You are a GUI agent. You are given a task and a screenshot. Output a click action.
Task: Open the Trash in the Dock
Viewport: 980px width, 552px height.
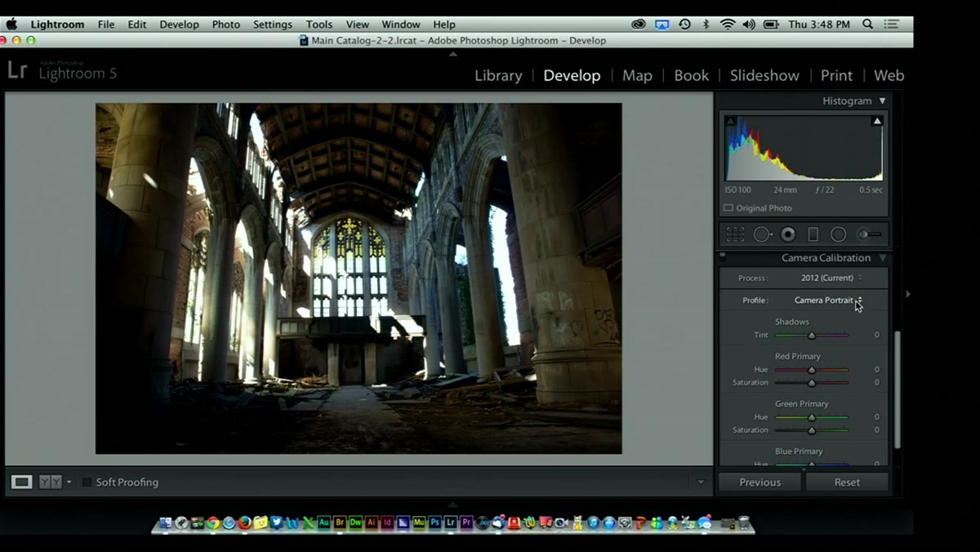coord(743,522)
